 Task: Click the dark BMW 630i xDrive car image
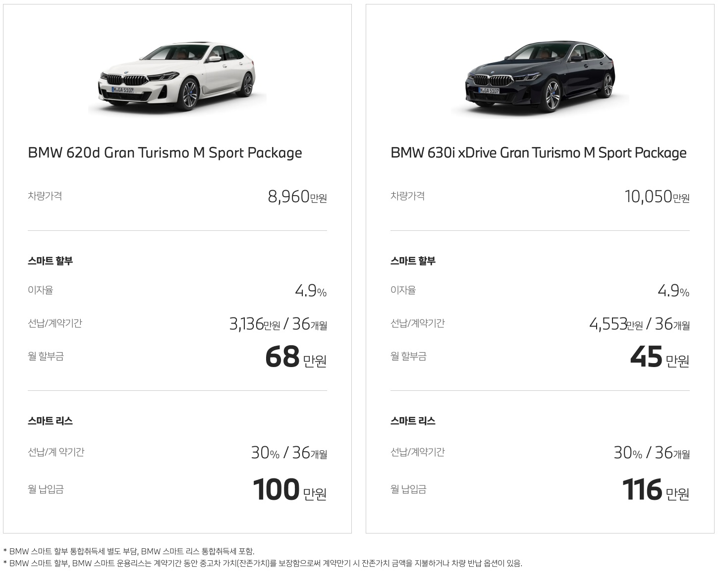pos(540,76)
